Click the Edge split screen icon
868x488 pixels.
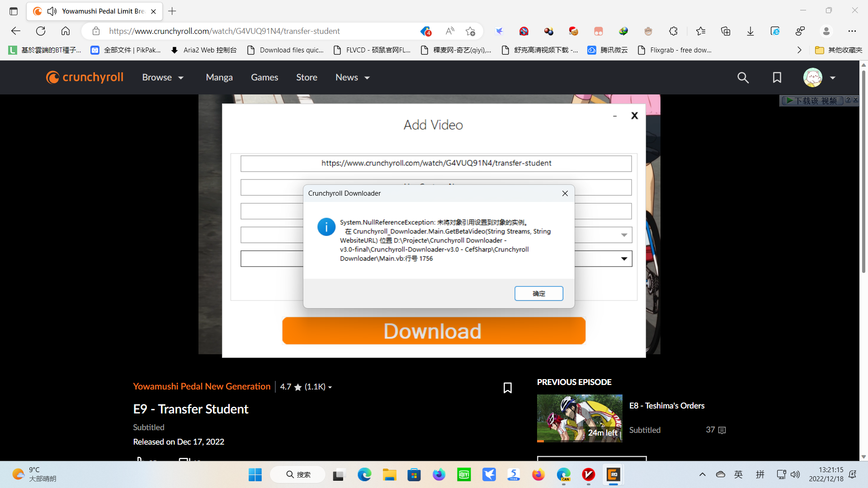click(x=800, y=31)
